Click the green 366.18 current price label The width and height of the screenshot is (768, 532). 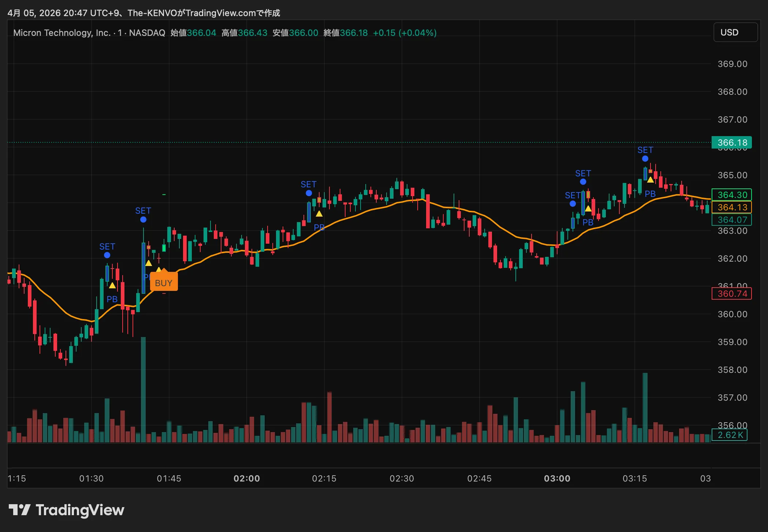point(731,142)
